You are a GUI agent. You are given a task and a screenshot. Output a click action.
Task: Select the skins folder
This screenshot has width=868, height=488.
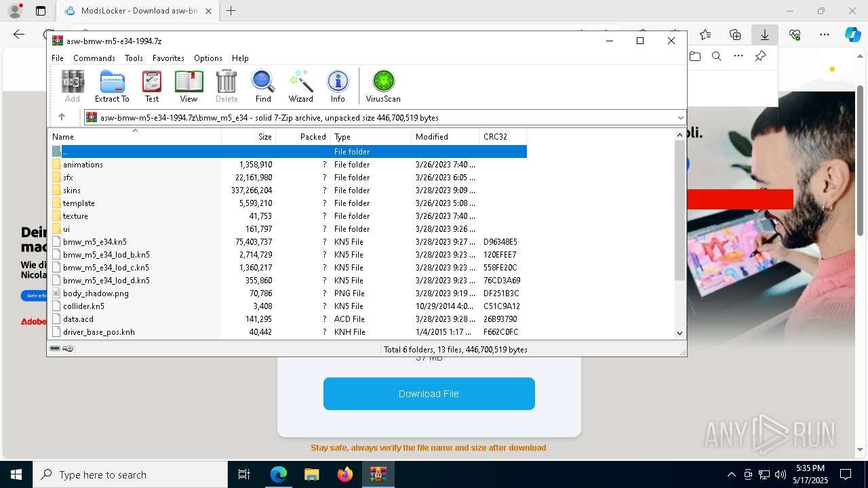(288, 190)
